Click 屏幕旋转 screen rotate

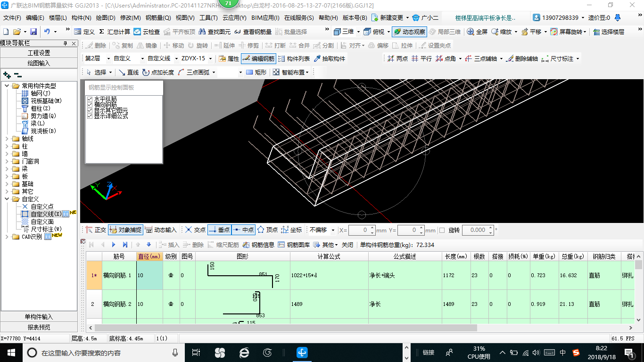coord(566,32)
